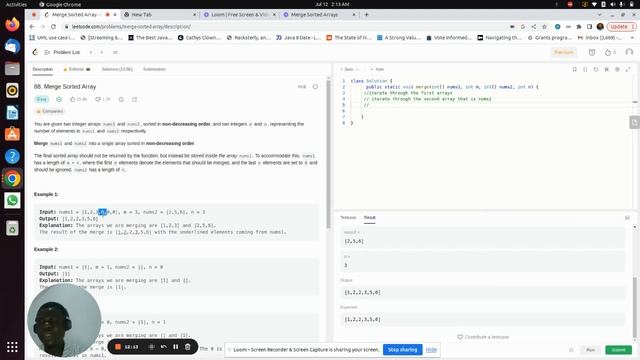Open Chrome tab search dropdown arrow
This screenshot has width=640, height=360.
pos(599,14)
